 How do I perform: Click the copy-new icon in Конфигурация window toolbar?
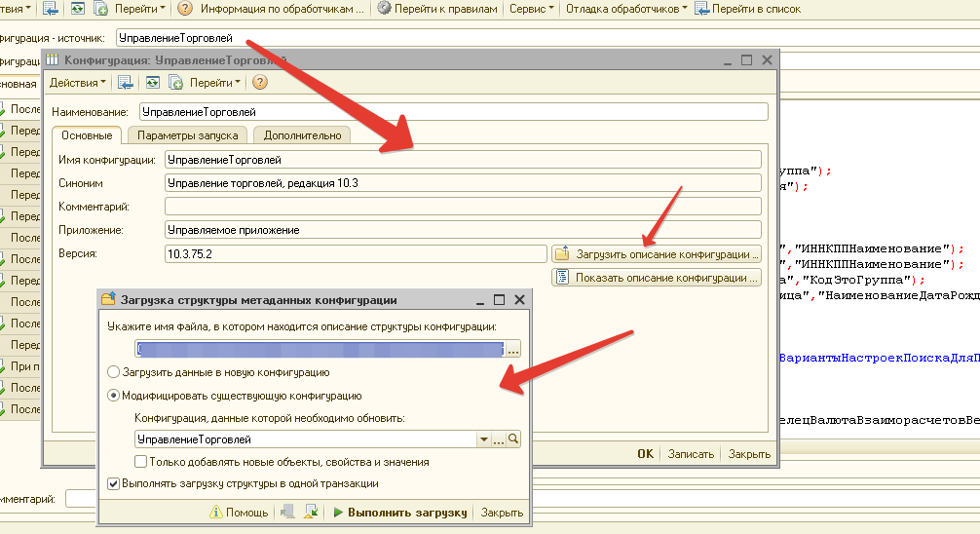(x=175, y=83)
